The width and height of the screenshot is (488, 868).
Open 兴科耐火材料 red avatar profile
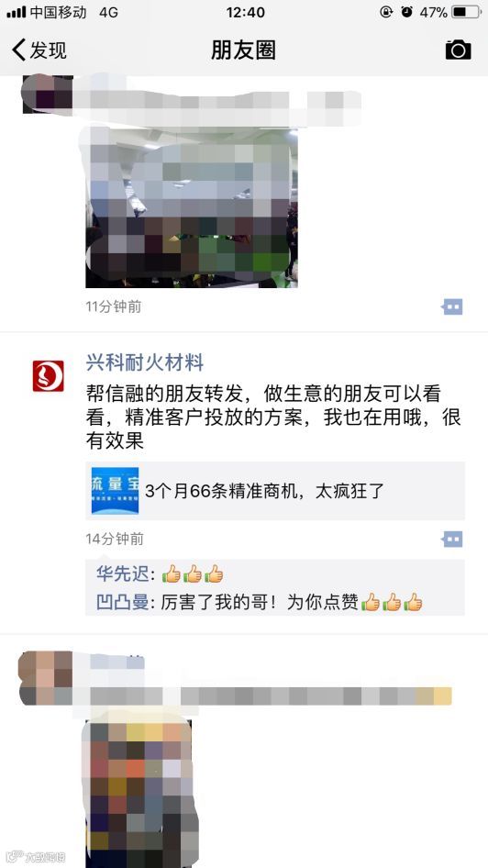48,376
